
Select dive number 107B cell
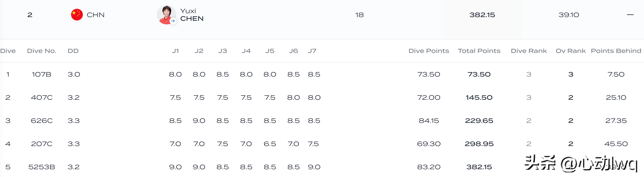click(x=42, y=74)
